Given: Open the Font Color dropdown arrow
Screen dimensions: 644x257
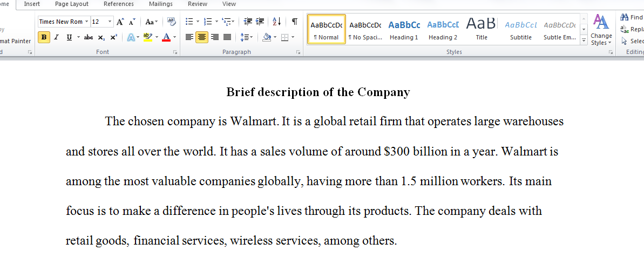Looking at the screenshot, I should pyautogui.click(x=174, y=37).
